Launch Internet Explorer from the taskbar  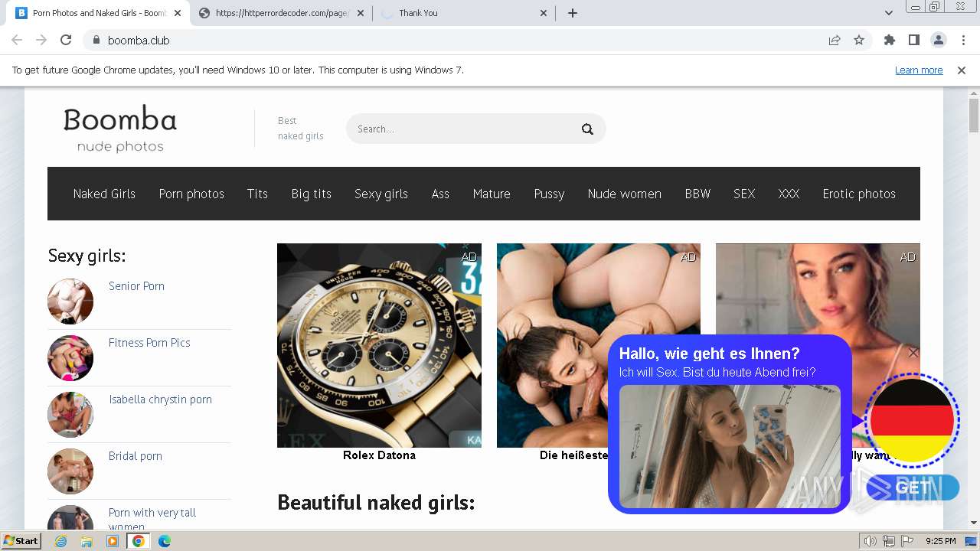pyautogui.click(x=61, y=541)
